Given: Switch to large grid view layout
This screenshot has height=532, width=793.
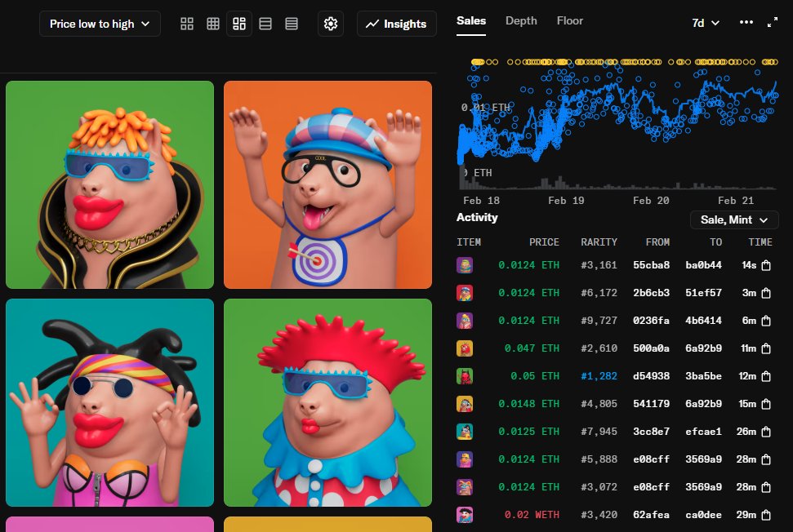Looking at the screenshot, I should (187, 24).
